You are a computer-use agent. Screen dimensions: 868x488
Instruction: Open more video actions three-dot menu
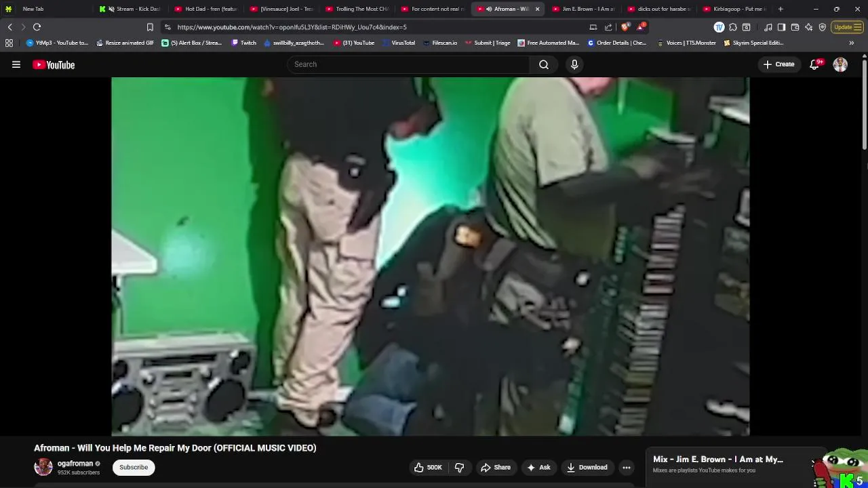click(x=627, y=467)
